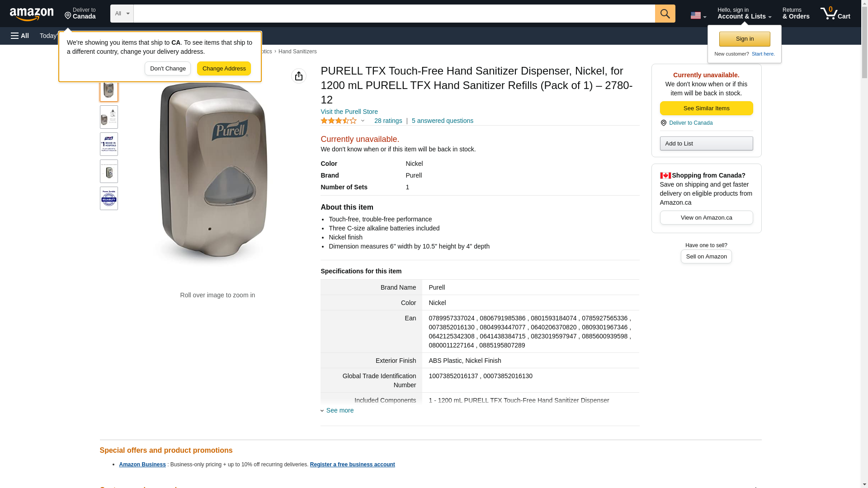This screenshot has width=868, height=488.
Task: Open Returns & Orders
Action: (x=796, y=14)
